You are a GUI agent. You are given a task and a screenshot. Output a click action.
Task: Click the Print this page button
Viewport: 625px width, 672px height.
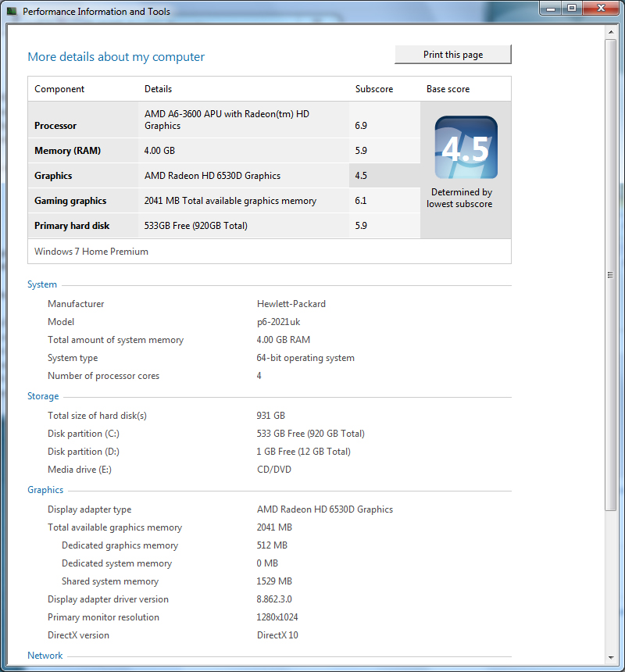click(x=453, y=55)
